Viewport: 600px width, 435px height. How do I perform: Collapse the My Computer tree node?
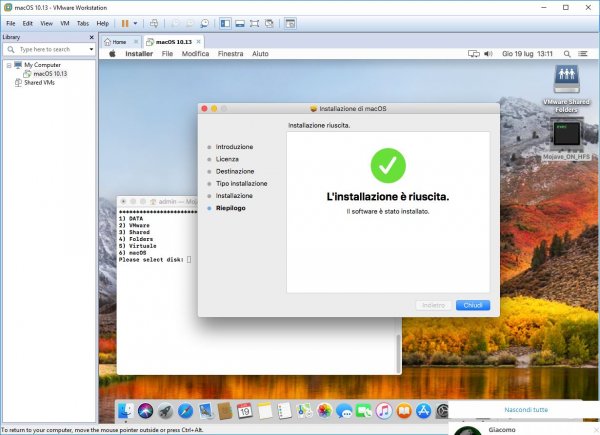coord(9,65)
